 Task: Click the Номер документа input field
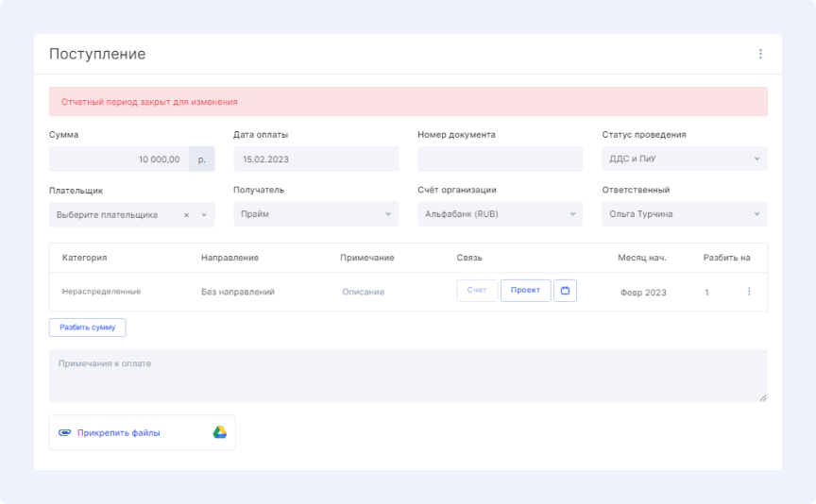(500, 160)
